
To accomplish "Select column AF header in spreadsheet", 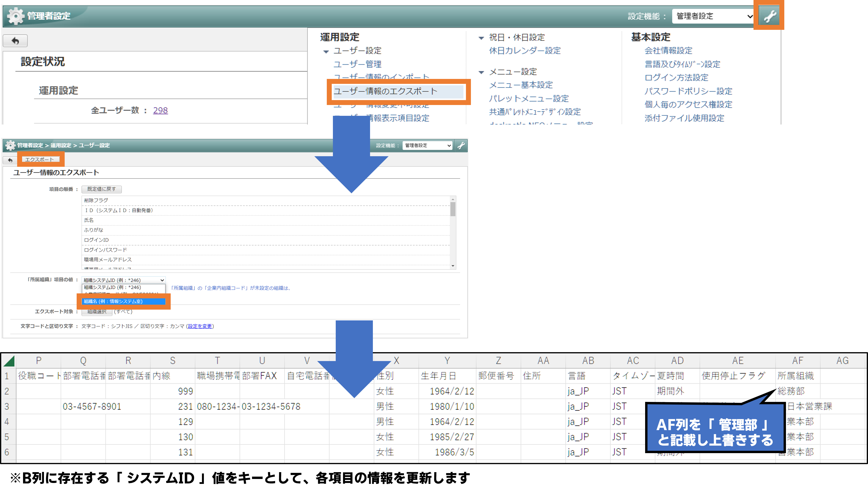I will pyautogui.click(x=797, y=361).
